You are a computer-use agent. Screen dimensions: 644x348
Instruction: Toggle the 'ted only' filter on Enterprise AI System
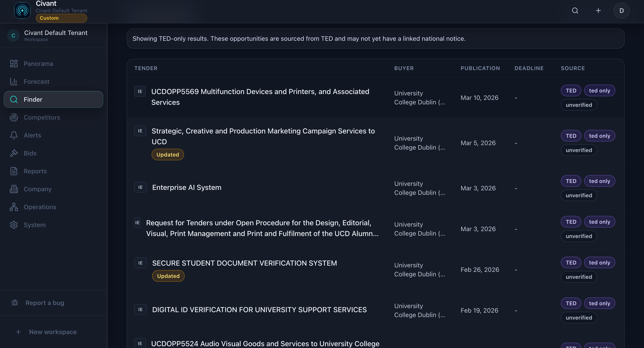point(599,181)
